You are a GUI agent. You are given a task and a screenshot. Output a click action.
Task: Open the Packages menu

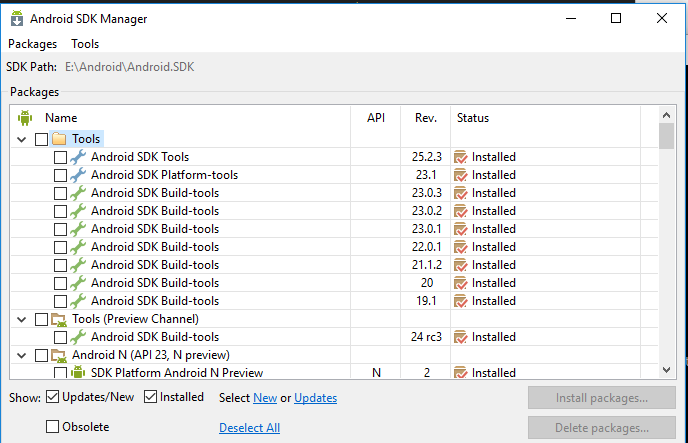pyautogui.click(x=32, y=44)
